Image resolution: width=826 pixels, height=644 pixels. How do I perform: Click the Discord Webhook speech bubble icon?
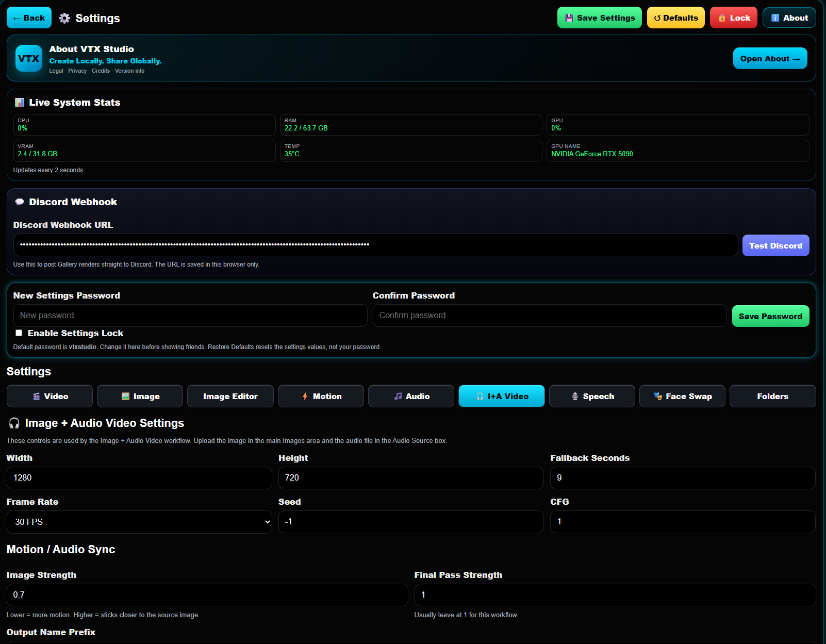[x=20, y=202]
